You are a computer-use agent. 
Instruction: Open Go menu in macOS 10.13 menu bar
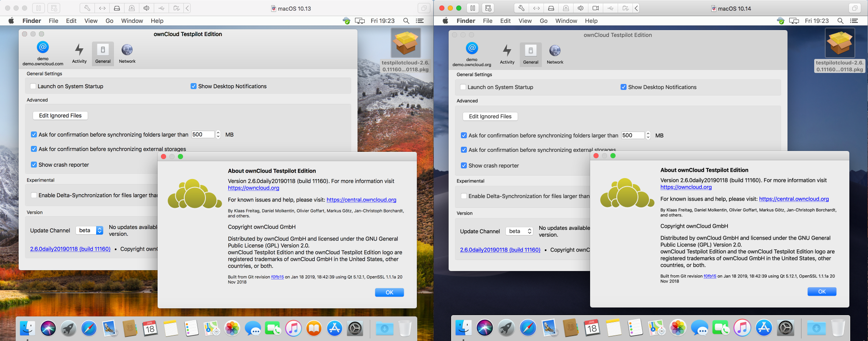coord(109,21)
